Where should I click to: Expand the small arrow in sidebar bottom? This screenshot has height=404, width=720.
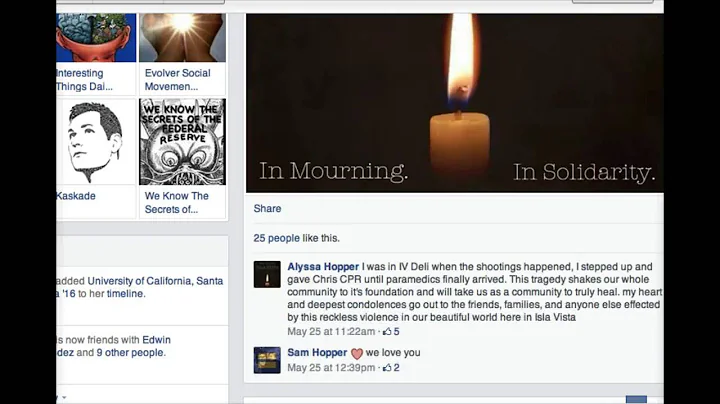pos(64,398)
